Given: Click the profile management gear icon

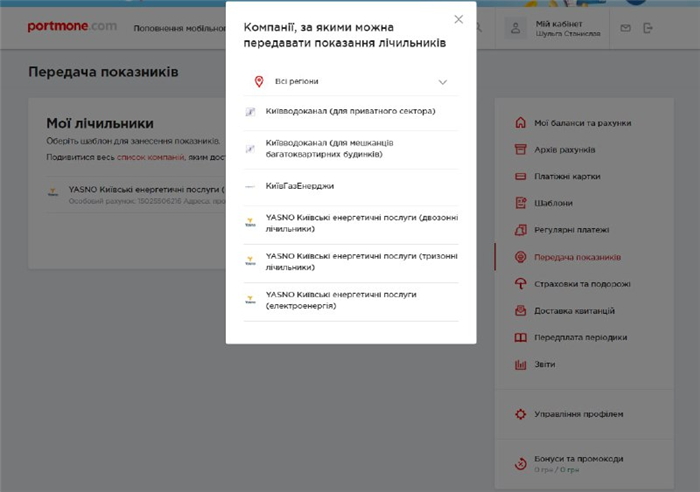Looking at the screenshot, I should tap(521, 414).
